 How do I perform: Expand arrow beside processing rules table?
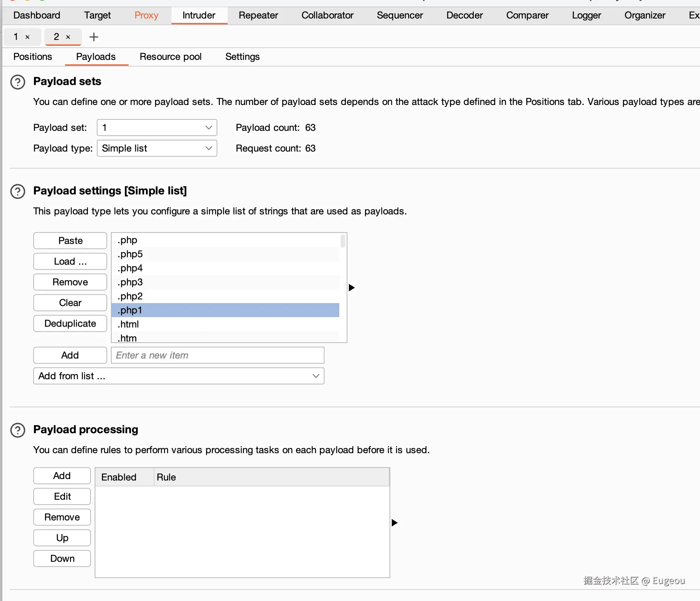tap(395, 523)
